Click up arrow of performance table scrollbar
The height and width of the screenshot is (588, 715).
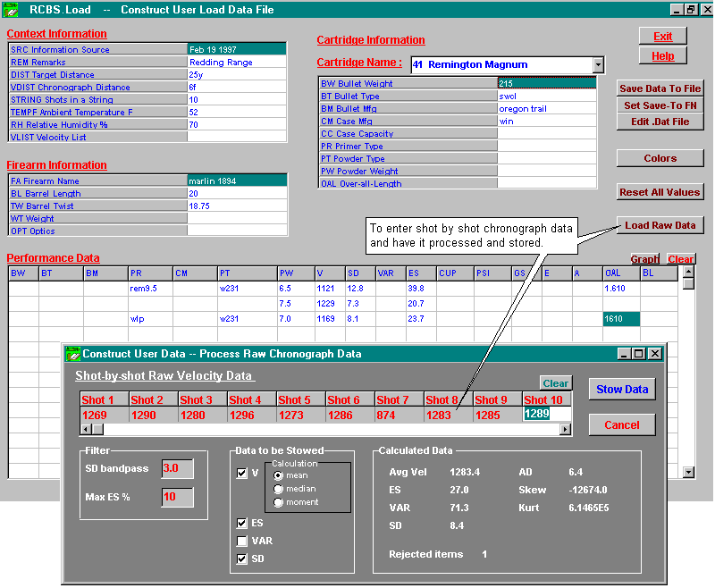[x=688, y=273]
